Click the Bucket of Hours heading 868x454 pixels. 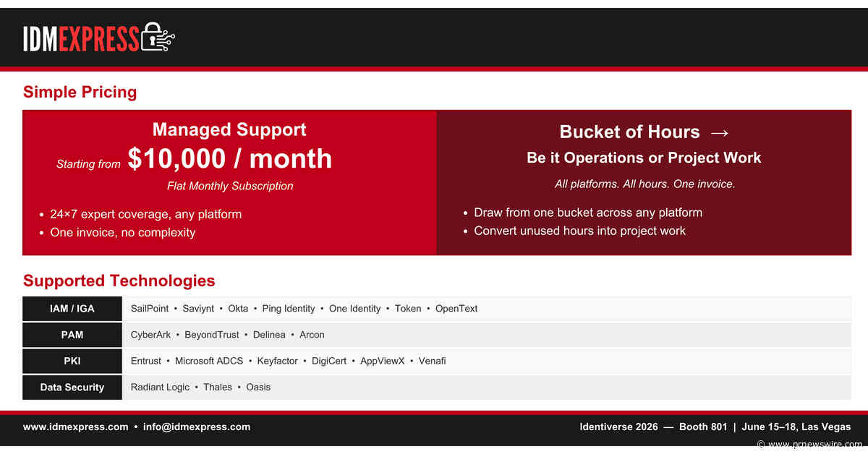click(x=629, y=132)
